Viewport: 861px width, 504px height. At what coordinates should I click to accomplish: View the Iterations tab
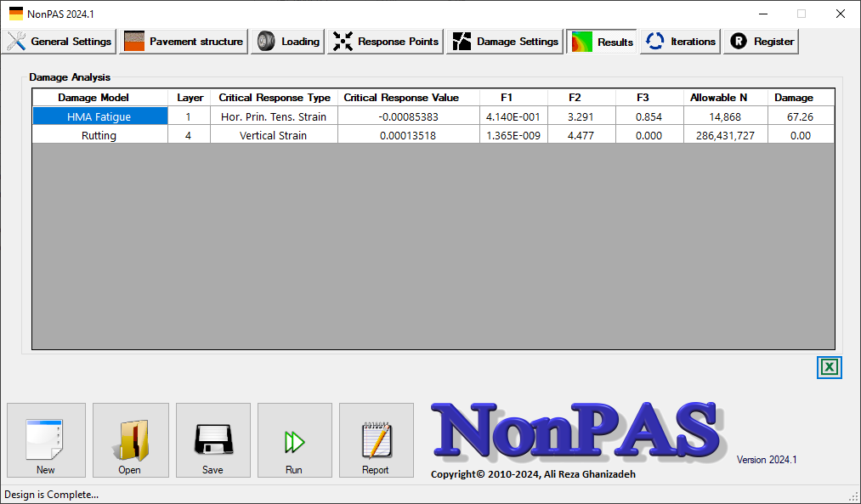tap(681, 42)
